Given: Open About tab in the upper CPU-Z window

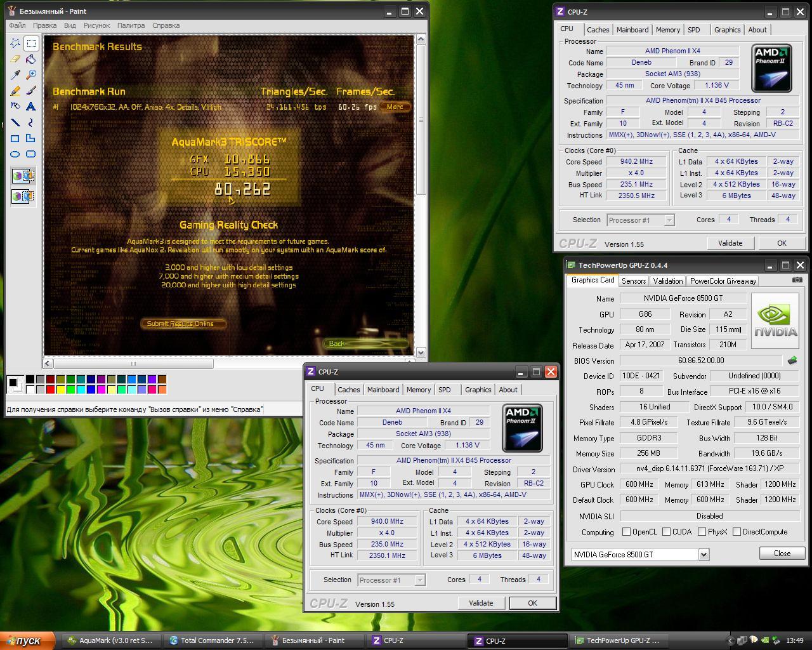Looking at the screenshot, I should tap(757, 30).
